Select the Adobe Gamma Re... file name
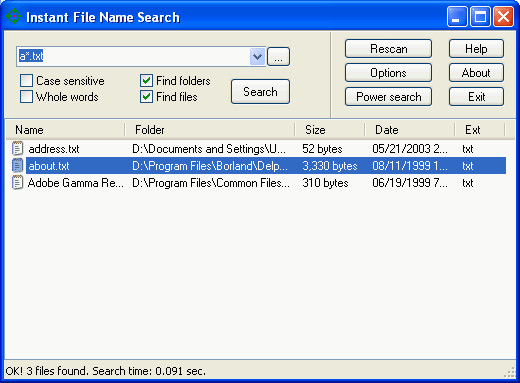This screenshot has width=520, height=383. pyautogui.click(x=76, y=183)
